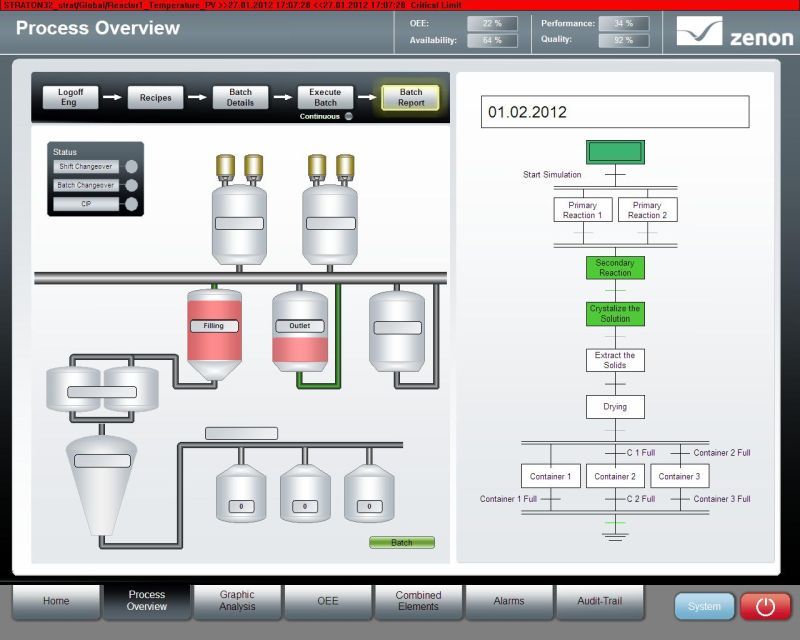
Task: Select the Secondary Reaction step
Action: tap(615, 268)
